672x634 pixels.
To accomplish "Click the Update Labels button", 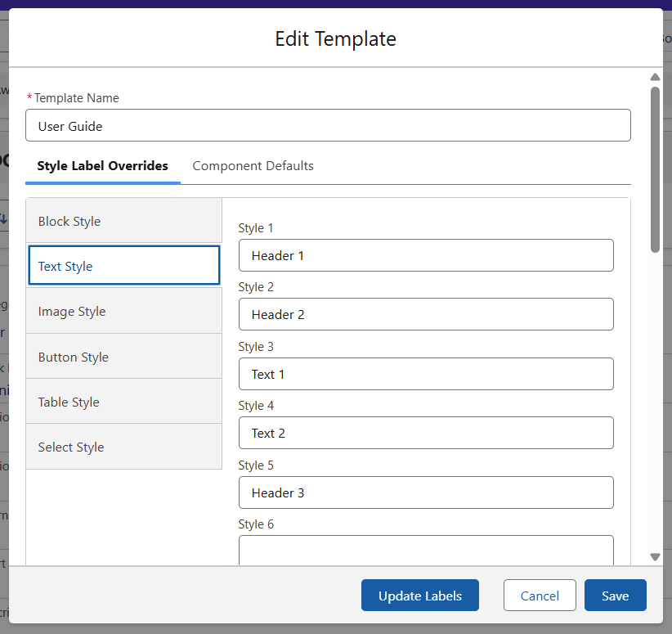I will pos(419,596).
